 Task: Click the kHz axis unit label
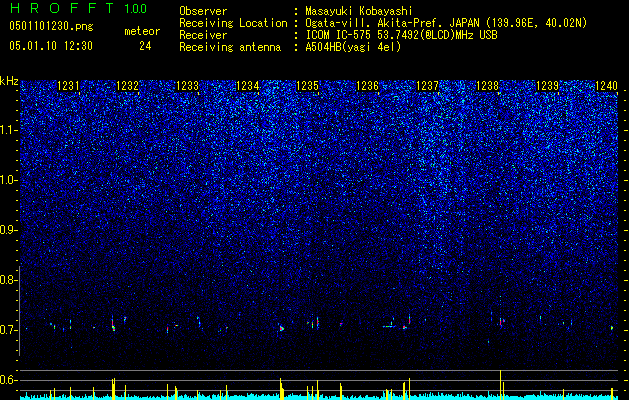coord(9,82)
